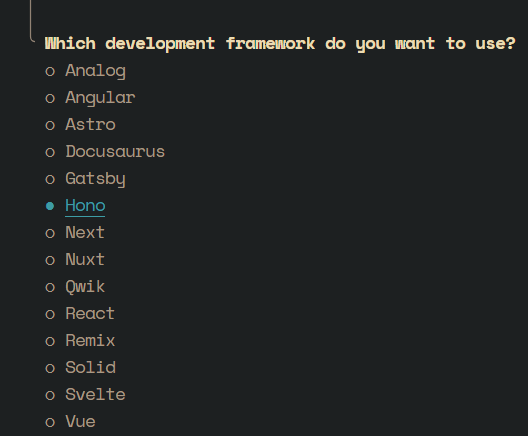
Task: Pick Qwik as the framework
Action: (x=85, y=287)
